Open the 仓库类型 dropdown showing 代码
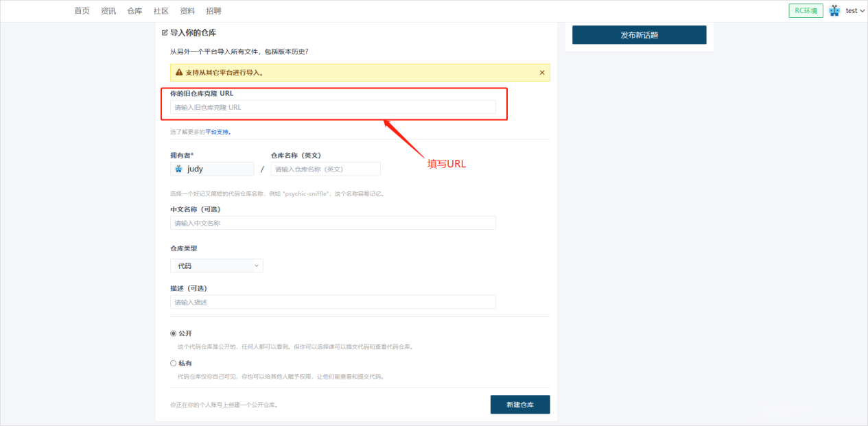 pos(216,265)
